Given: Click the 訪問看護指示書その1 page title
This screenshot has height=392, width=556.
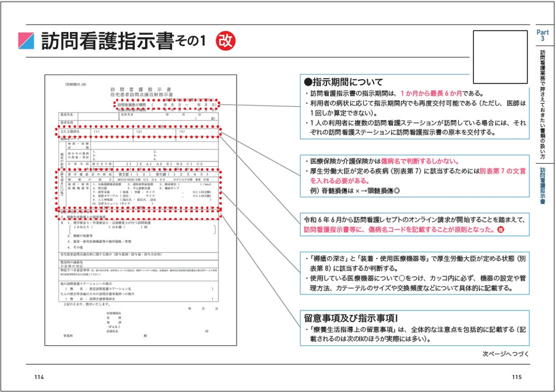Looking at the screenshot, I should click(x=124, y=41).
